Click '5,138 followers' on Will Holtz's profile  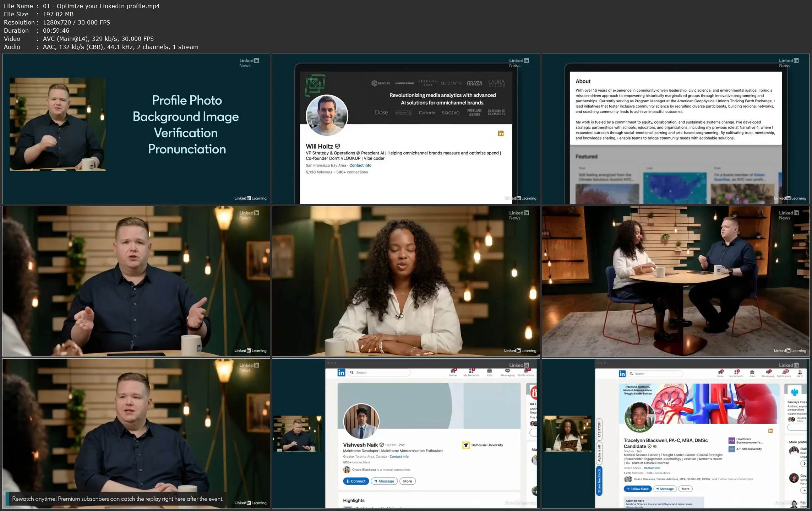[x=319, y=172]
